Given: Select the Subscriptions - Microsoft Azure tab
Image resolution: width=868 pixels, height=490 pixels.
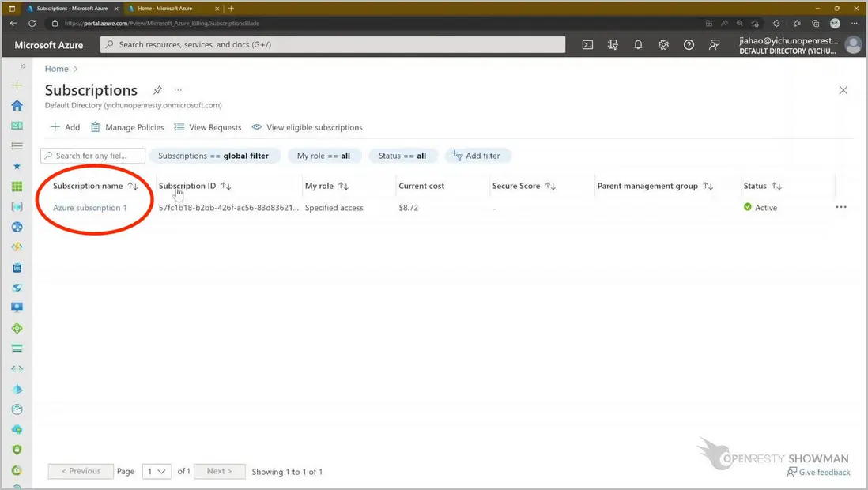Looking at the screenshot, I should (73, 9).
